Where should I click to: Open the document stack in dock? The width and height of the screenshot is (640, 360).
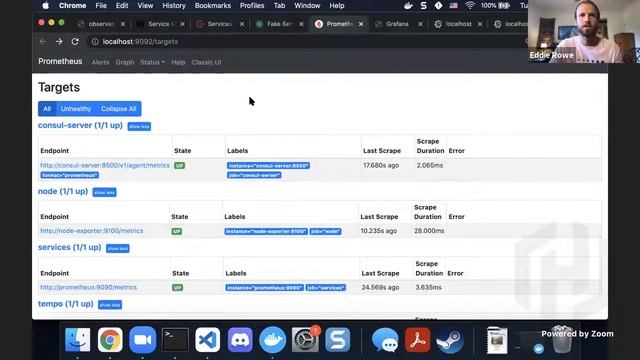coord(497,340)
